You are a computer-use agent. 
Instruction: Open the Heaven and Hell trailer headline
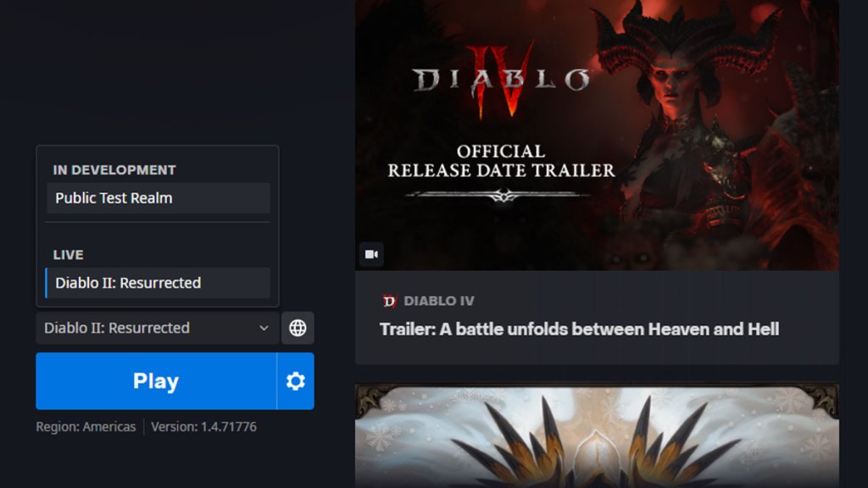[579, 330]
